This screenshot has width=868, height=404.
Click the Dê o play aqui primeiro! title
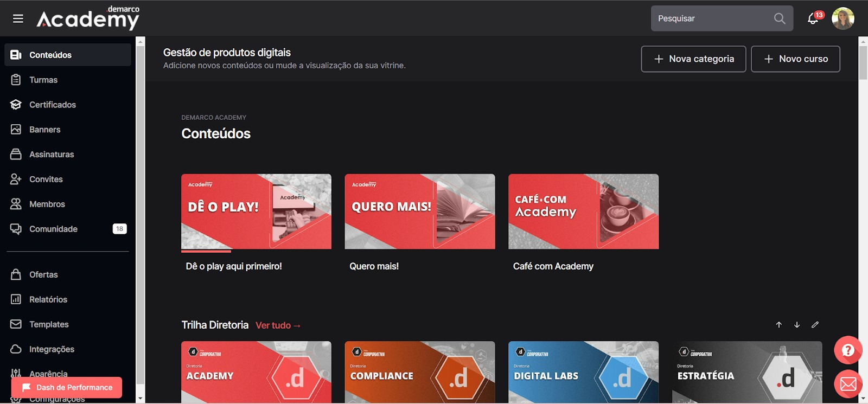coord(234,266)
